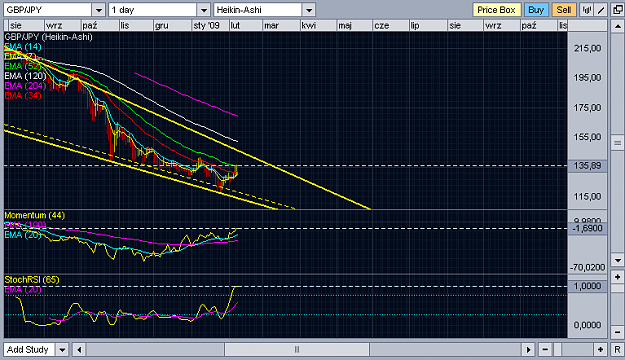Click the EMA (120) legend label
The width and height of the screenshot is (625, 360).
click(x=25, y=76)
